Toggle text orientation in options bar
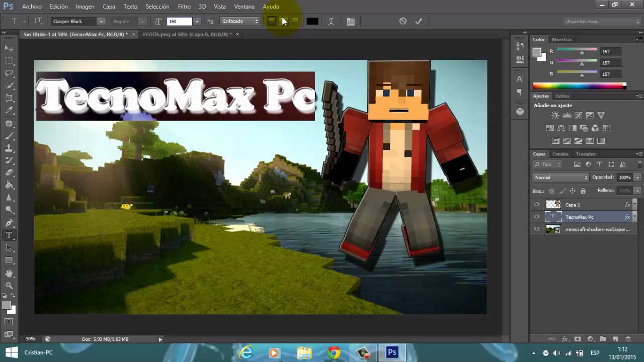The height and width of the screenshot is (362, 644). click(38, 21)
